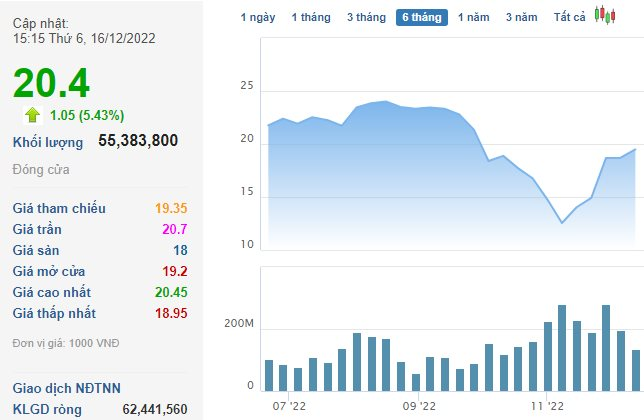The width and height of the screenshot is (644, 420).
Task: Click the Giá mở cửa label
Action: click(49, 271)
